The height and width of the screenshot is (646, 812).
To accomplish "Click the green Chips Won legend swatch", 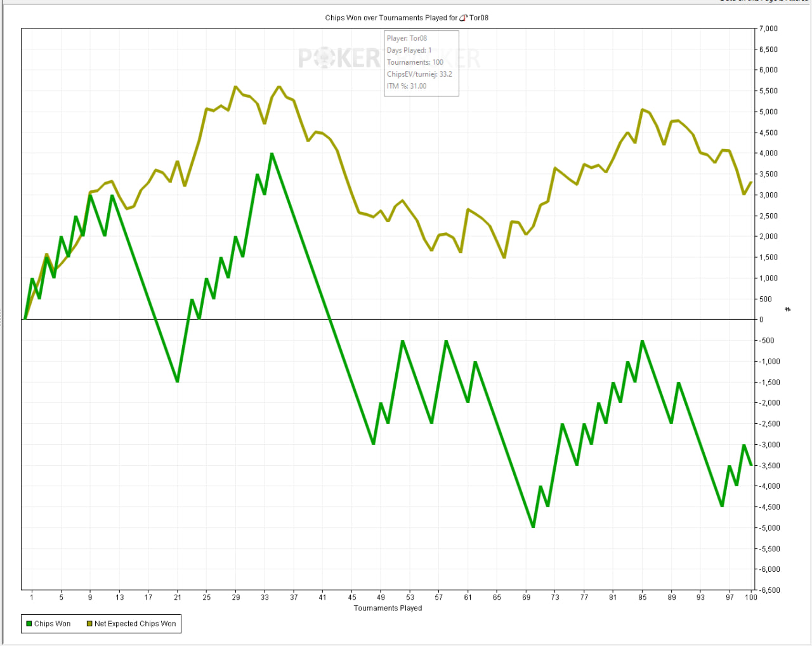I will [29, 624].
